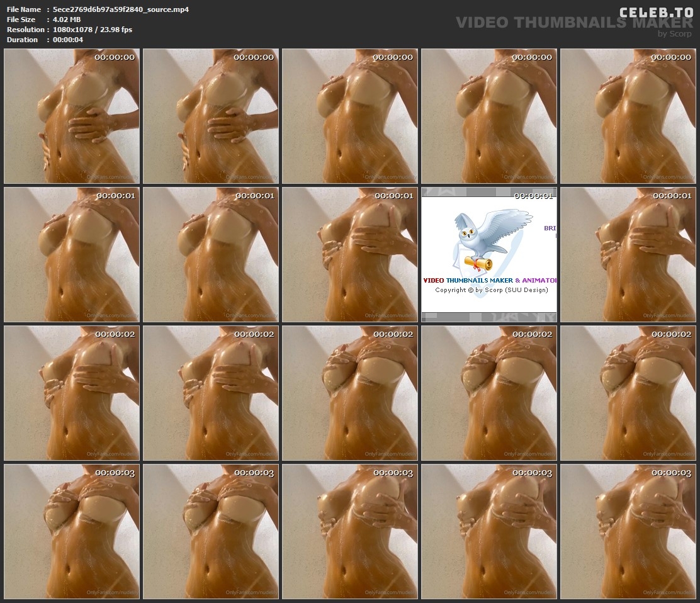Click the 1080x1078 / 23.98 fps resolution value
This screenshot has width=700, height=603.
93,30
